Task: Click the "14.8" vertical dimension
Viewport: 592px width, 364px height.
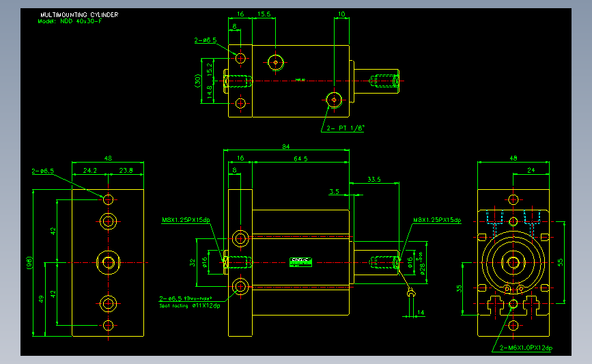Action: [x=210, y=92]
